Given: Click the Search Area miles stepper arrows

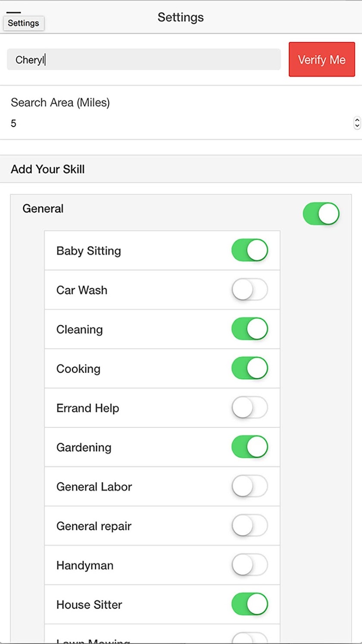Looking at the screenshot, I should 356,123.
